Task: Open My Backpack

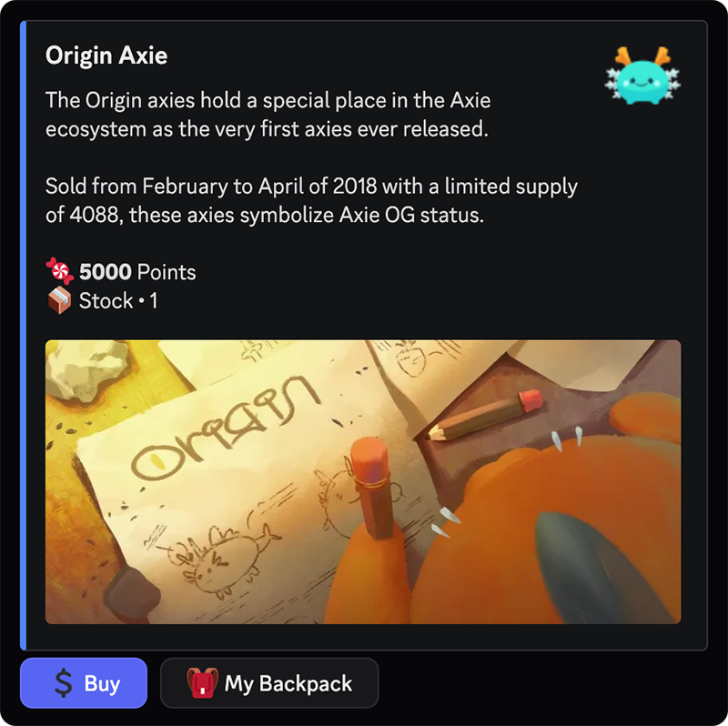Action: coord(269,683)
